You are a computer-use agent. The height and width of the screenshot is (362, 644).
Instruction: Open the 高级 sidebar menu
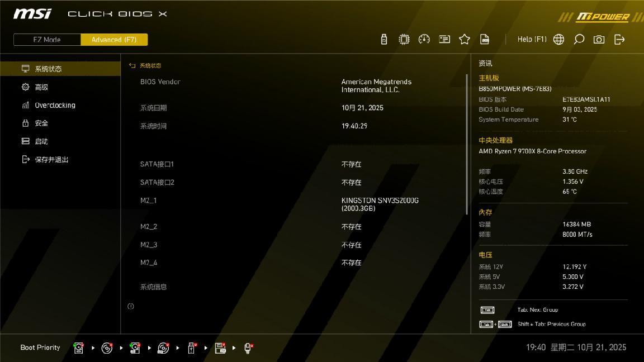(x=60, y=87)
